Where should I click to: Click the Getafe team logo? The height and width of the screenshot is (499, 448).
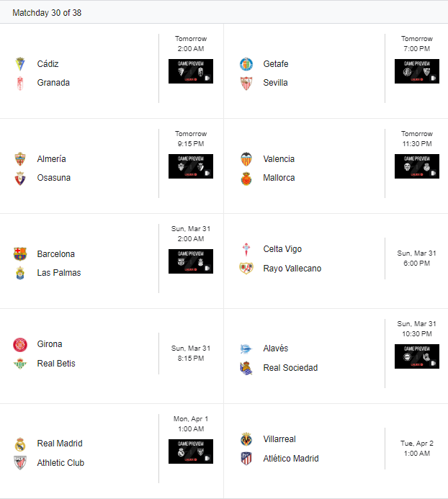coord(246,64)
